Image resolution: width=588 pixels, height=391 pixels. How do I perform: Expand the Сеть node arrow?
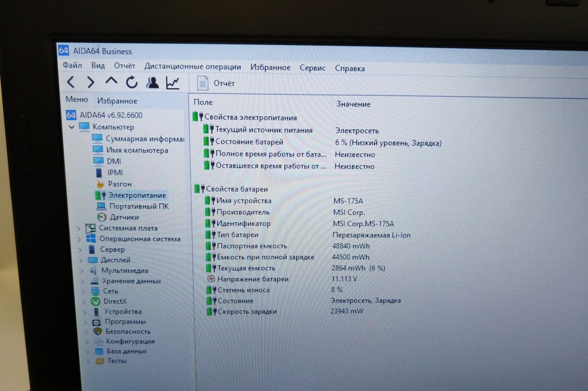83,291
